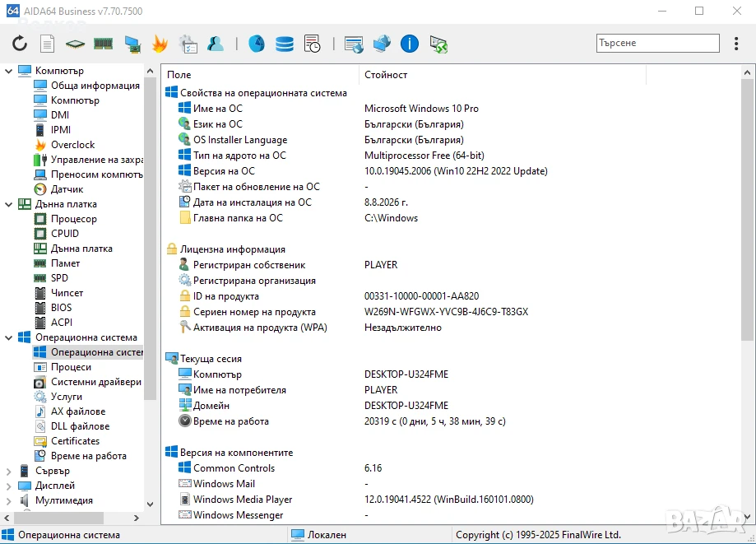Launch the flame stability test icon
This screenshot has height=544, width=756.
160,44
